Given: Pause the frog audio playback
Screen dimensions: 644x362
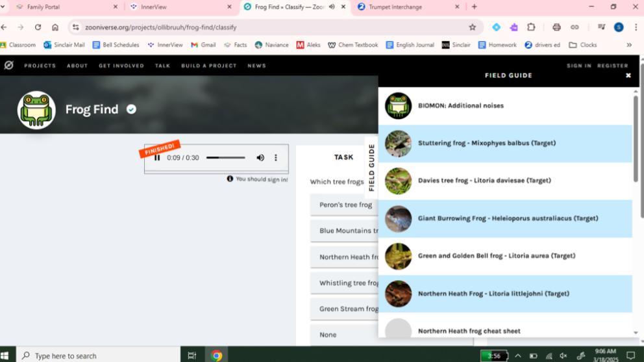Looking at the screenshot, I should 157,157.
